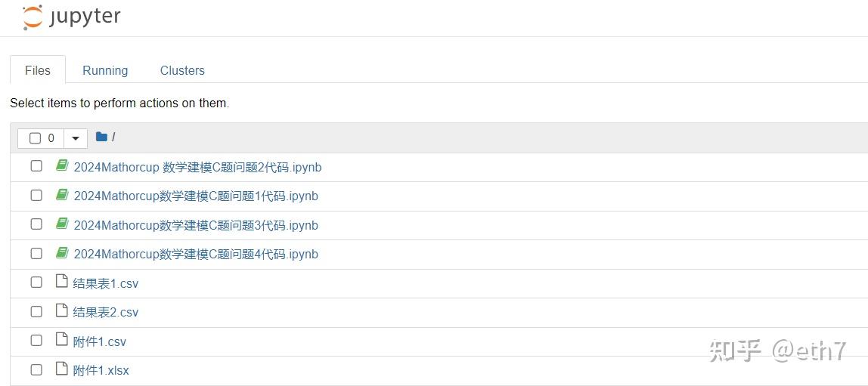Click notebook icon for 问题2代码.ipynb
The height and width of the screenshot is (386, 868).
(x=62, y=166)
